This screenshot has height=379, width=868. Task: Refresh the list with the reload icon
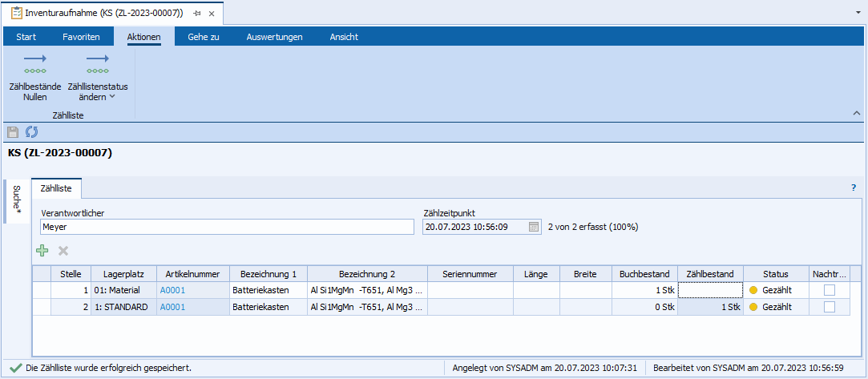tap(32, 132)
